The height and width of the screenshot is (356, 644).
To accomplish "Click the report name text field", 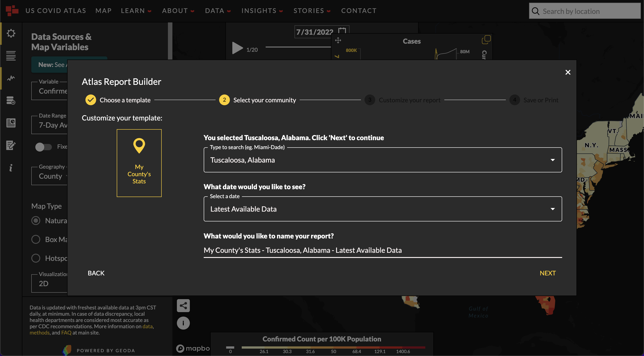I will [x=383, y=250].
